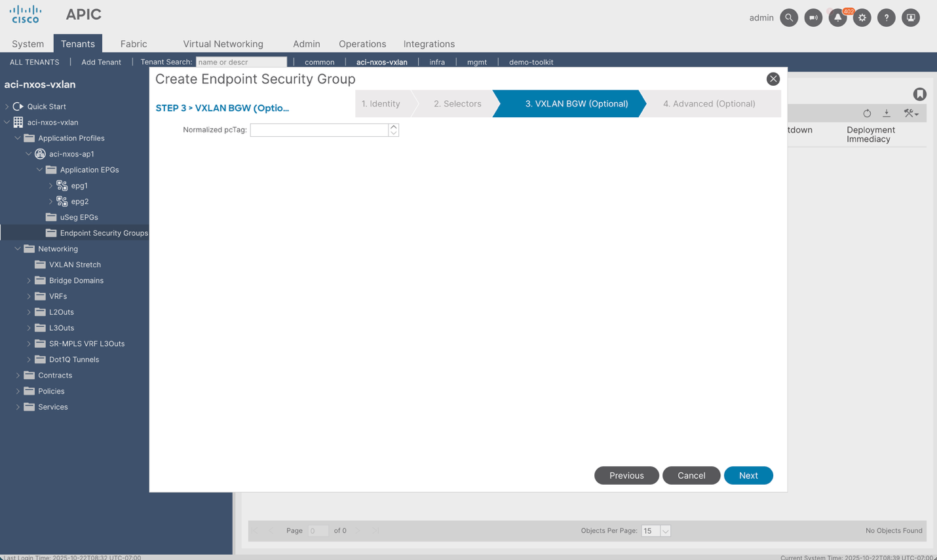Switch to the Fabric tab
The height and width of the screenshot is (560, 937).
(134, 44)
